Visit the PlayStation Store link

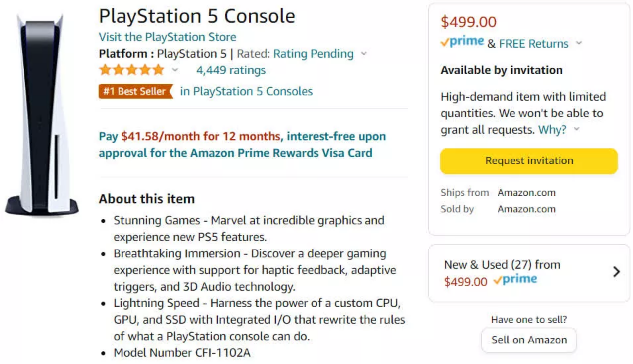pyautogui.click(x=168, y=37)
